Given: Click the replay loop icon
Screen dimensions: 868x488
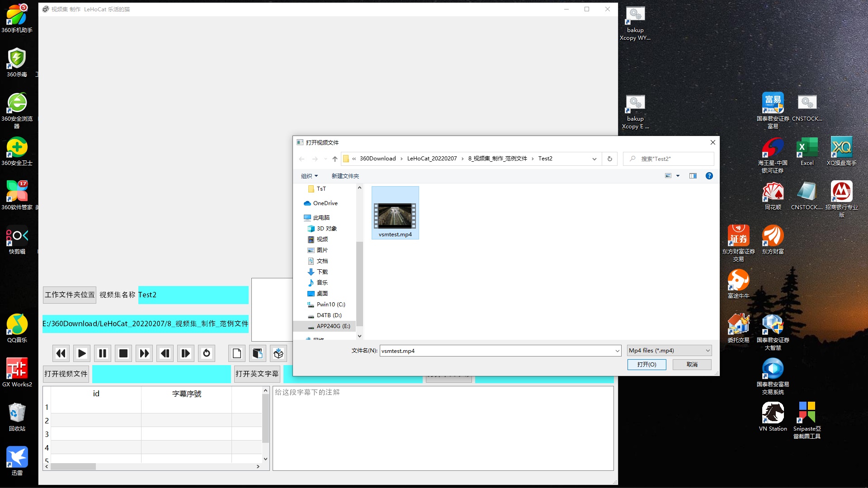Looking at the screenshot, I should pos(207,353).
